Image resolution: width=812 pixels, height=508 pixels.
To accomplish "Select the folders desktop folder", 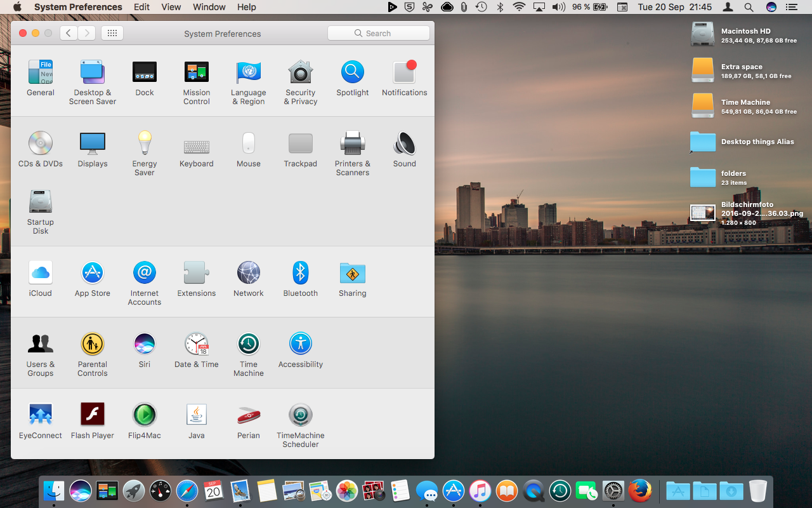I will point(702,177).
